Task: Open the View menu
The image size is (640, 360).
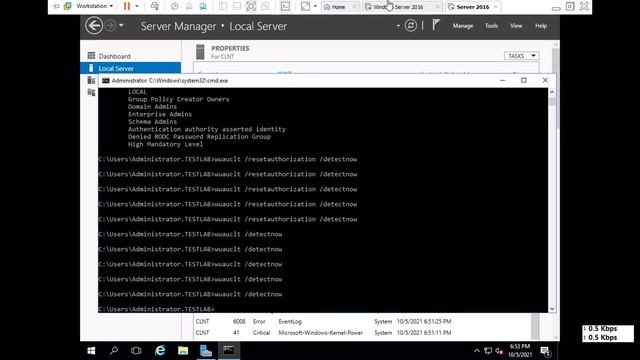Action: click(x=516, y=26)
